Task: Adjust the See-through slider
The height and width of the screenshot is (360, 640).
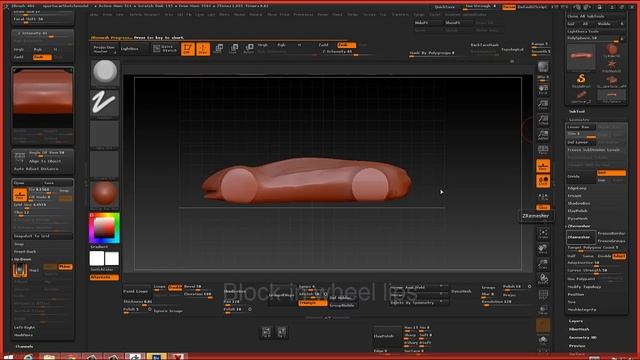Action: tap(481, 7)
